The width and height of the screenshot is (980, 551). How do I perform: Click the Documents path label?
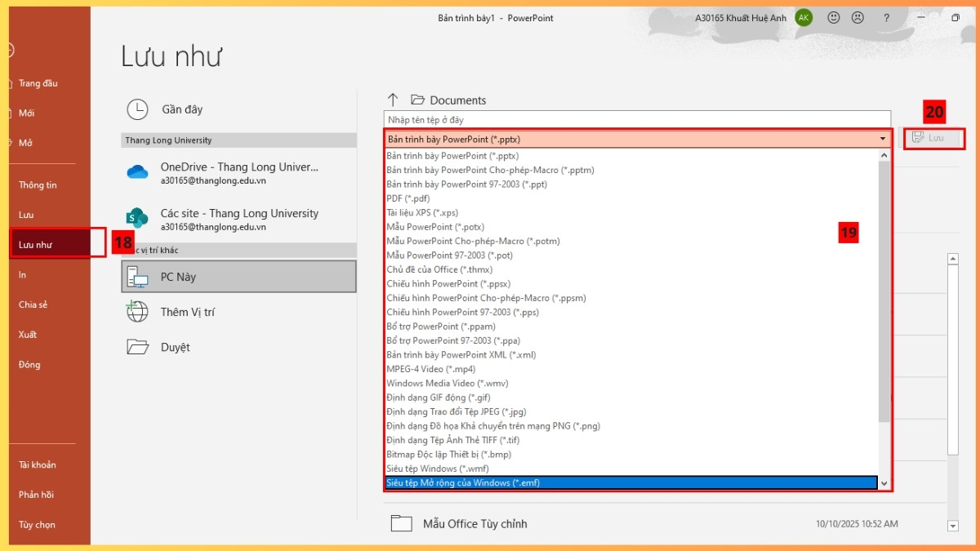(x=458, y=100)
